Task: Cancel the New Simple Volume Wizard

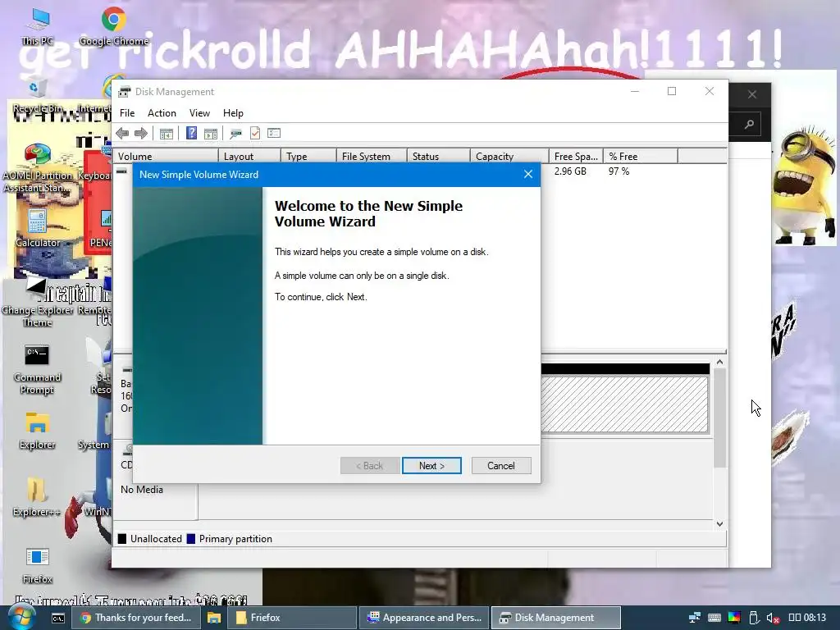Action: pyautogui.click(x=501, y=466)
